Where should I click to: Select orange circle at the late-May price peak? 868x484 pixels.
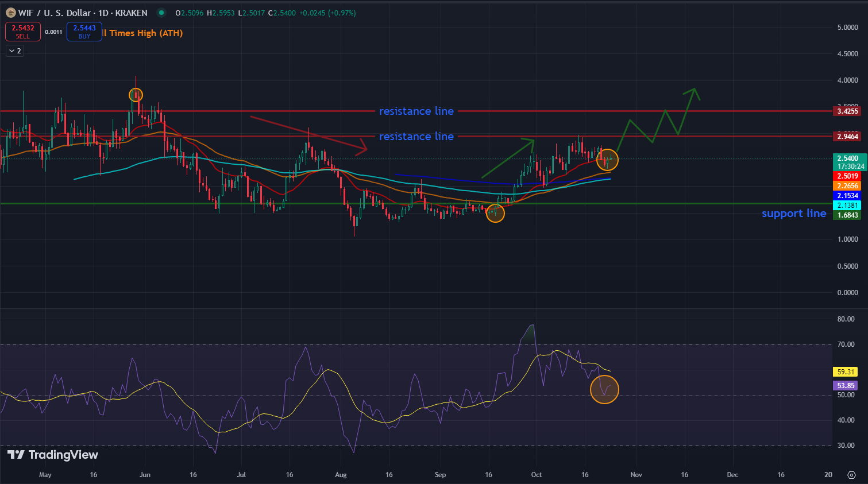coord(136,95)
